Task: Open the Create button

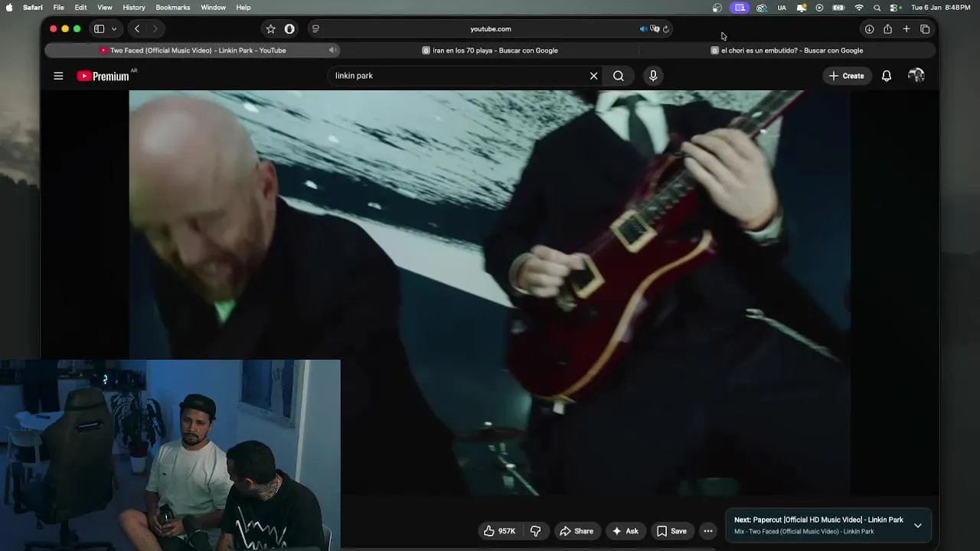Action: point(846,76)
